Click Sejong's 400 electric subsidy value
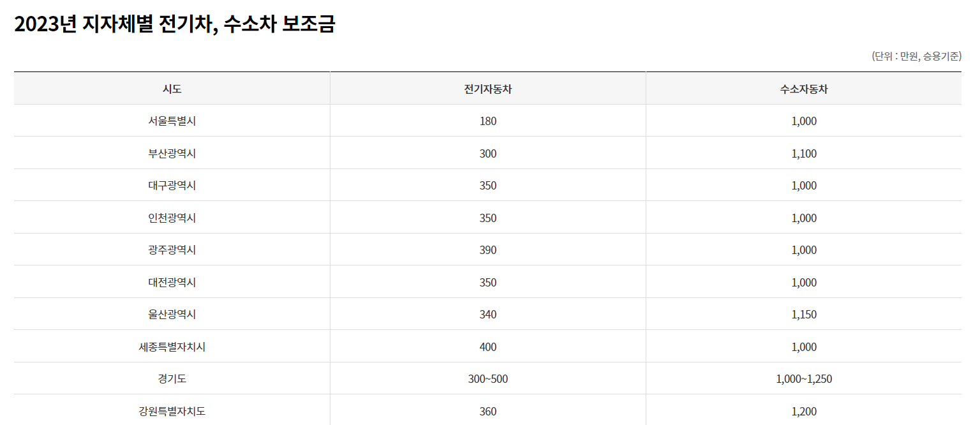Image resolution: width=980 pixels, height=425 pixels. [x=488, y=347]
